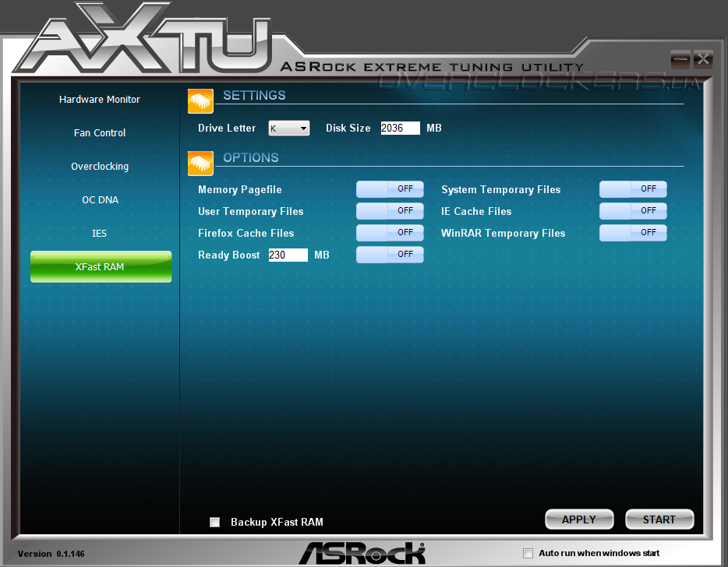Click the Disk Size input field
The width and height of the screenshot is (728, 567).
(400, 128)
